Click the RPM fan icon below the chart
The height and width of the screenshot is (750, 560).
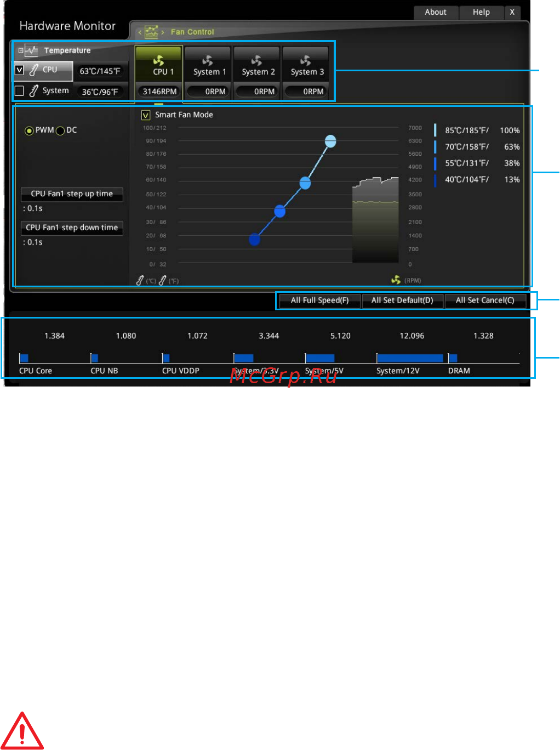click(396, 280)
